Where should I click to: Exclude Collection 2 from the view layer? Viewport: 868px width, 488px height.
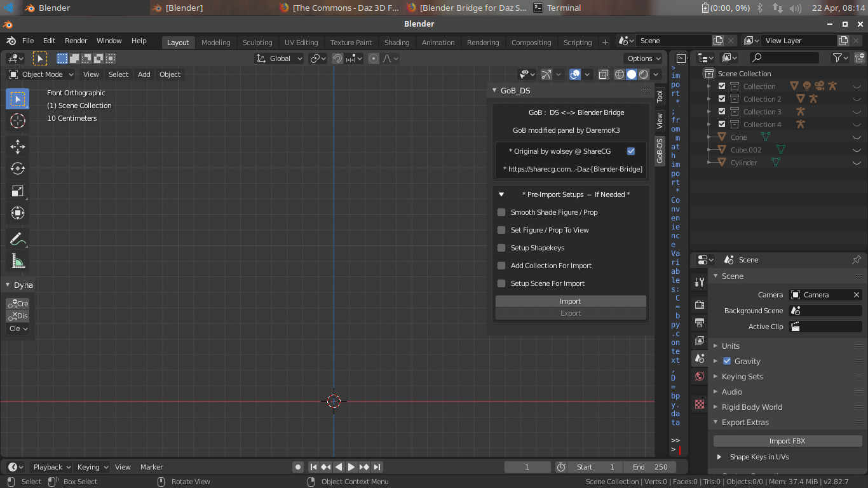[x=722, y=99]
